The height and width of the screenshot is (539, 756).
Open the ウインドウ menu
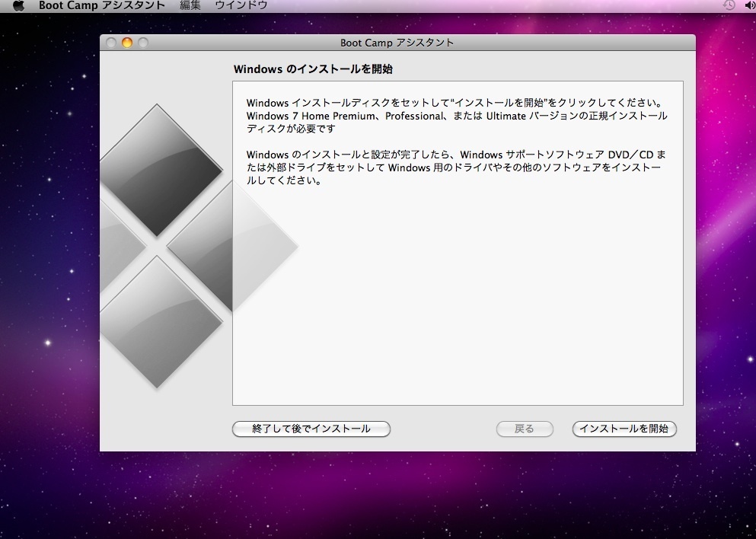(x=241, y=5)
